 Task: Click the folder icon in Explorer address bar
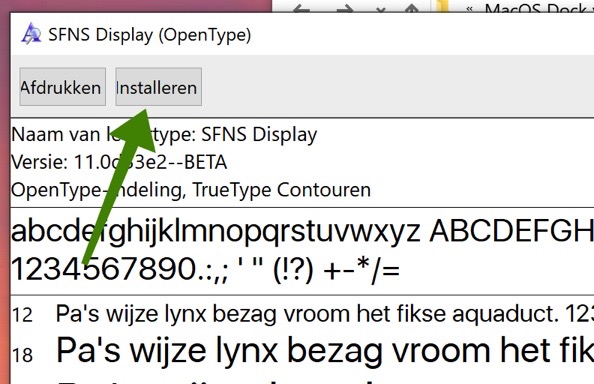pos(442,6)
